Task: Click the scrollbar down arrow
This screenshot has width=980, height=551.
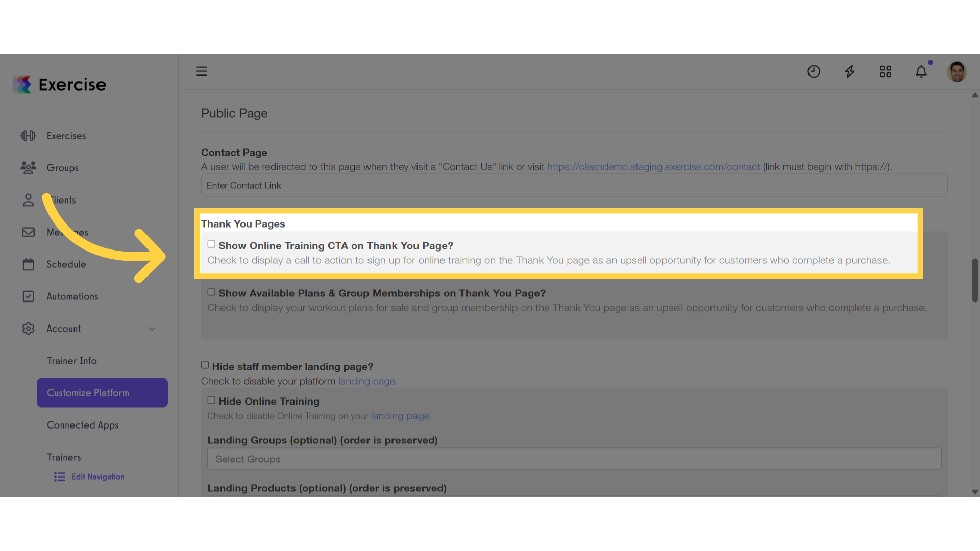Action: point(975,492)
